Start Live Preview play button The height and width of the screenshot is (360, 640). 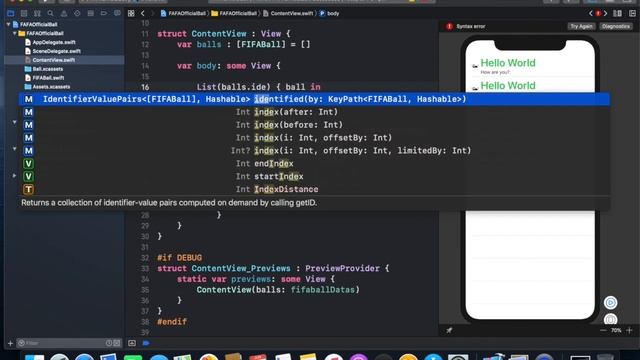click(610, 302)
